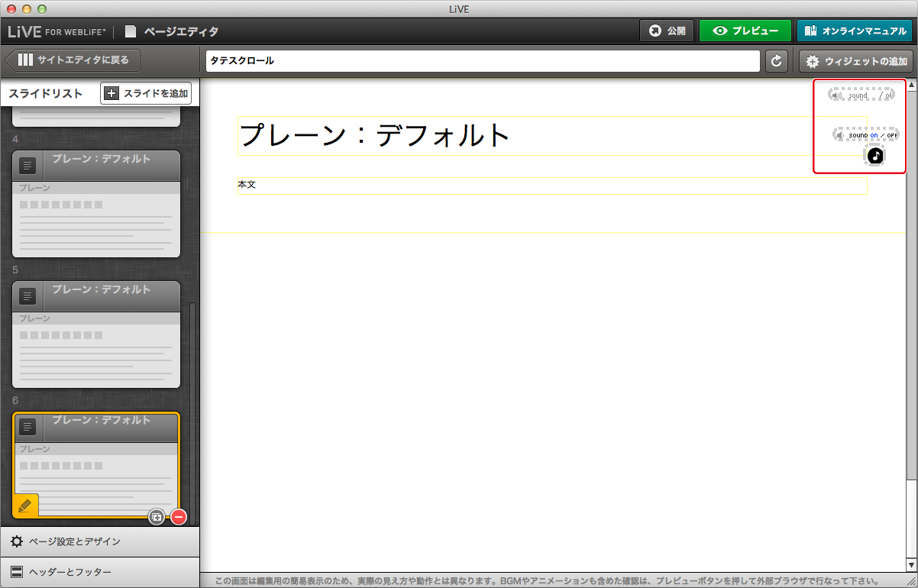Click スライドを追加 to add a slide
The image size is (918, 588).
146,93
